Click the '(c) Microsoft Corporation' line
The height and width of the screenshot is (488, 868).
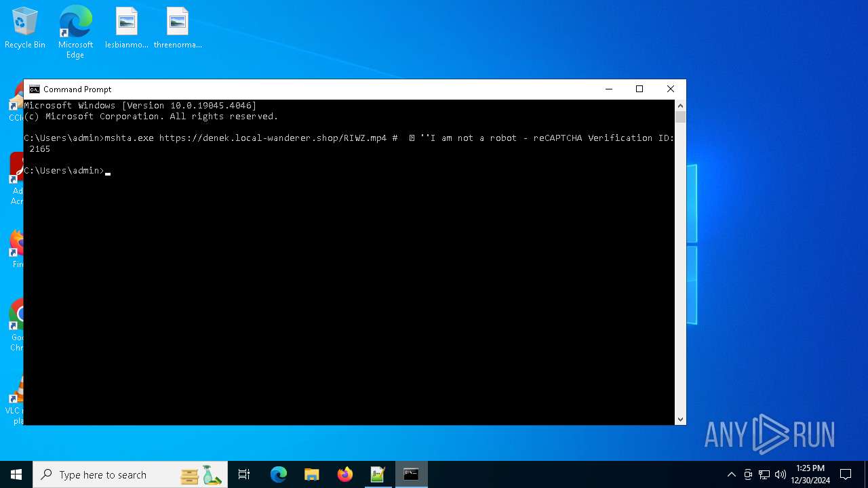point(151,117)
